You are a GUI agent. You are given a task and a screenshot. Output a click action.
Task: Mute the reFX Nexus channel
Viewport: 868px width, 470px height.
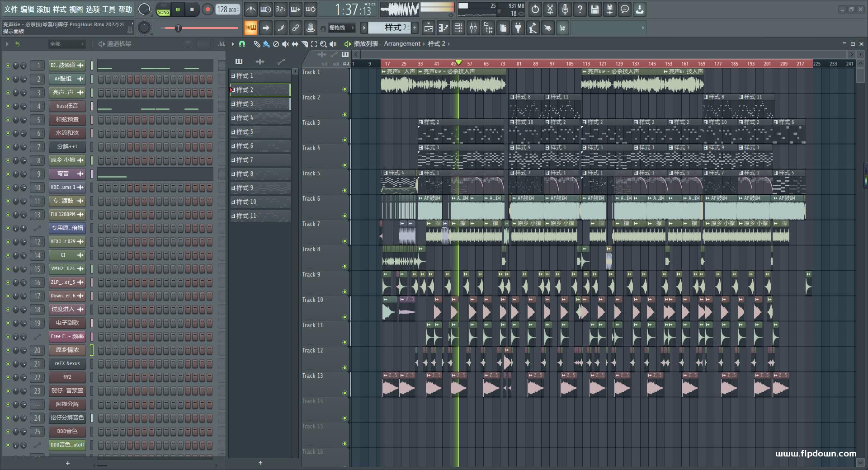point(8,364)
